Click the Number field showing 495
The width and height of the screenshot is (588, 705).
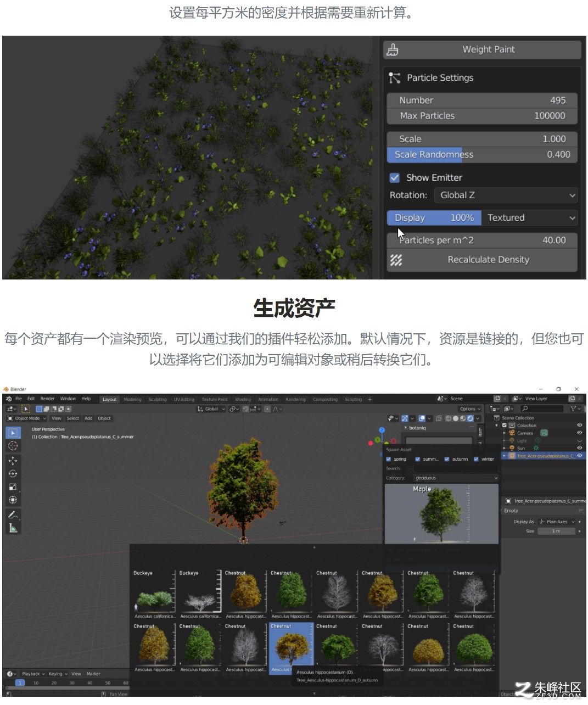click(x=482, y=100)
